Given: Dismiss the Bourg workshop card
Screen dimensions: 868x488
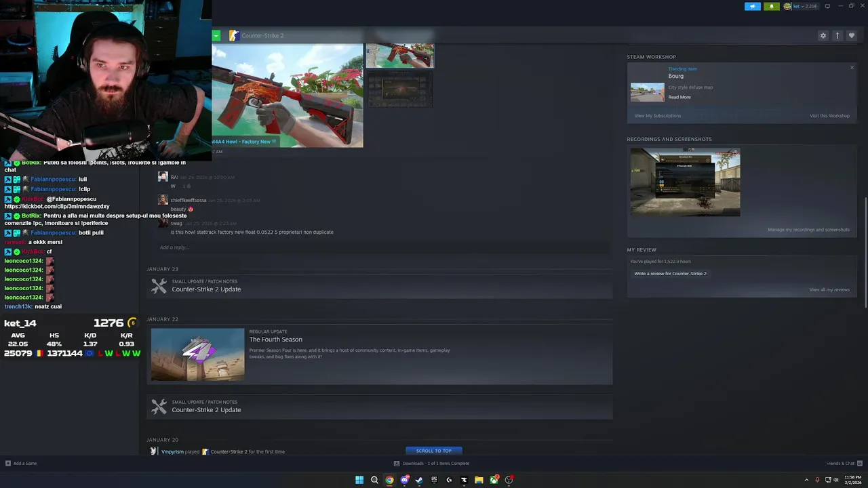Looking at the screenshot, I should pos(852,67).
